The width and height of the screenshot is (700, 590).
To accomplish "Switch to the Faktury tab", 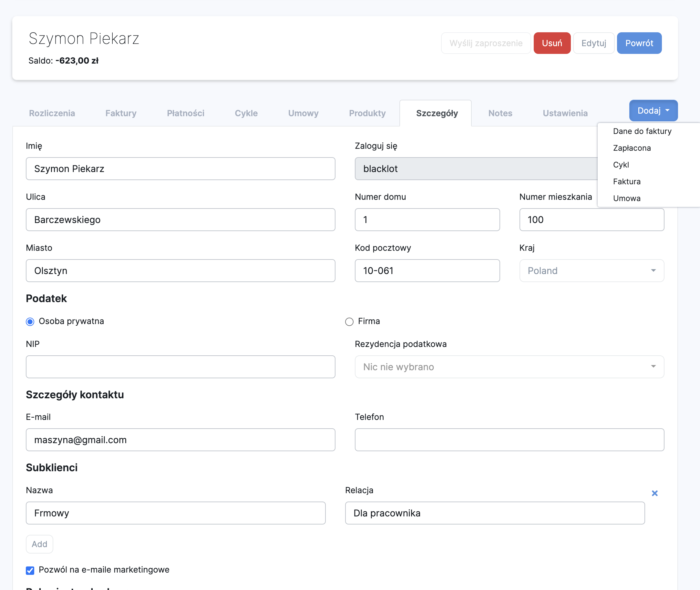I will [121, 113].
